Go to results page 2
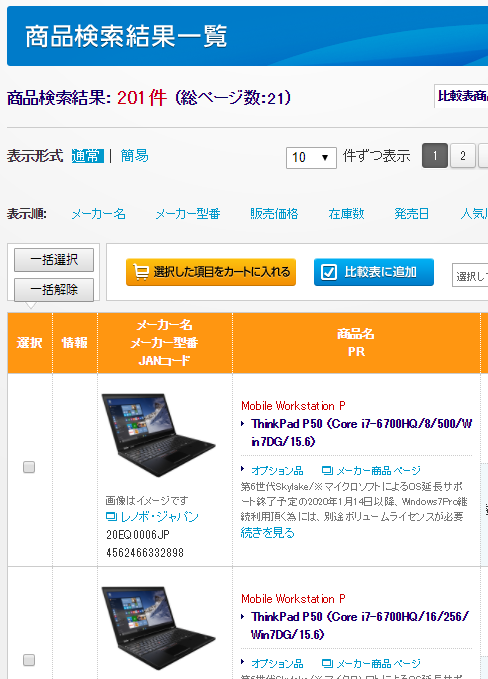This screenshot has width=488, height=679. [x=463, y=155]
